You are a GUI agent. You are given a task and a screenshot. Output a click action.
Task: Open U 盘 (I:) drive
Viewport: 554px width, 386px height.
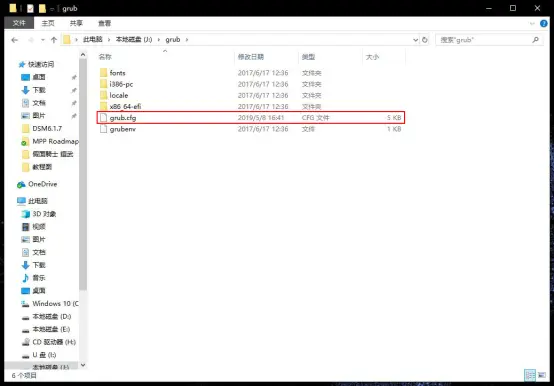click(44, 355)
